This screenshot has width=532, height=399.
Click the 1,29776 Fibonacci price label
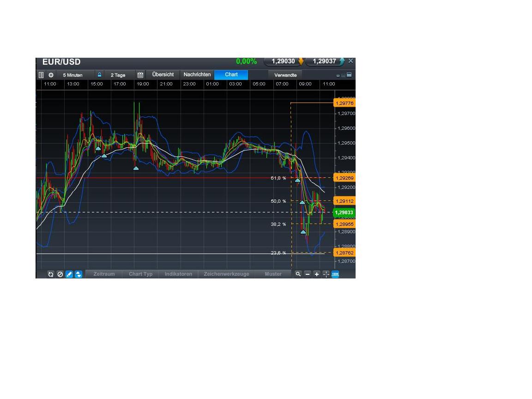(x=345, y=103)
